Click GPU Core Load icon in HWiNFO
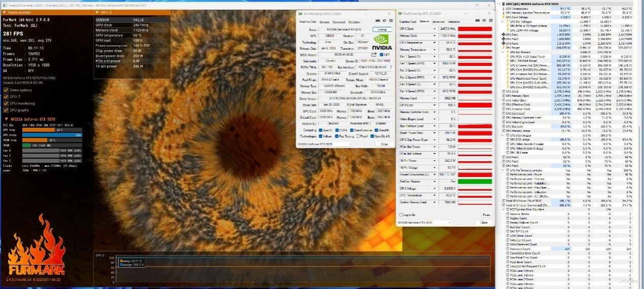Viewport: 644px width, 289px height. pos(503,114)
